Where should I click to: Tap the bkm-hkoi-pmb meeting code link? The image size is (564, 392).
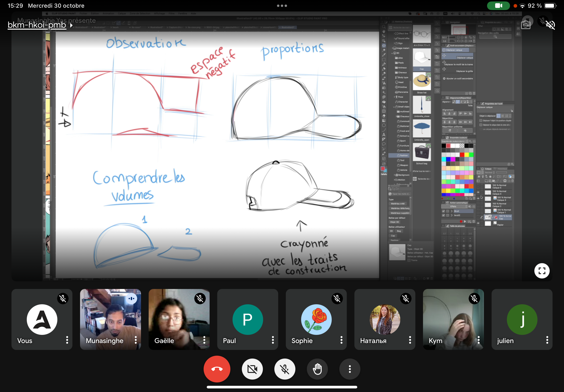point(37,25)
